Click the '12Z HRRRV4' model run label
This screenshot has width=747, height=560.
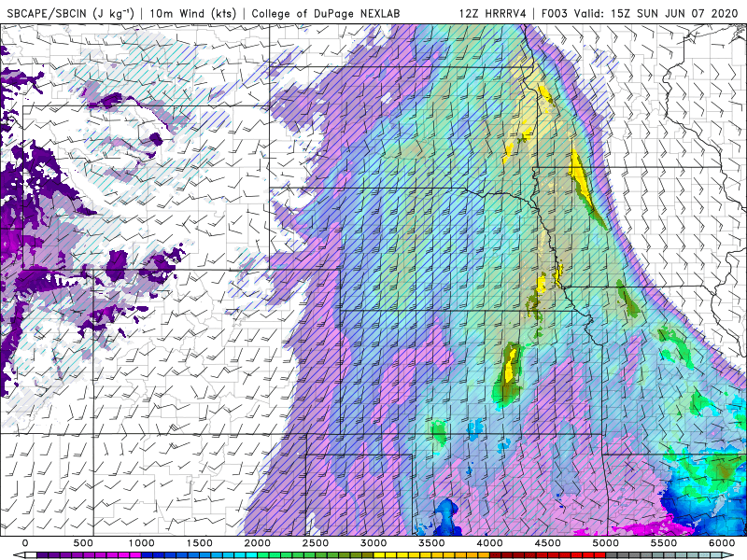point(493,13)
